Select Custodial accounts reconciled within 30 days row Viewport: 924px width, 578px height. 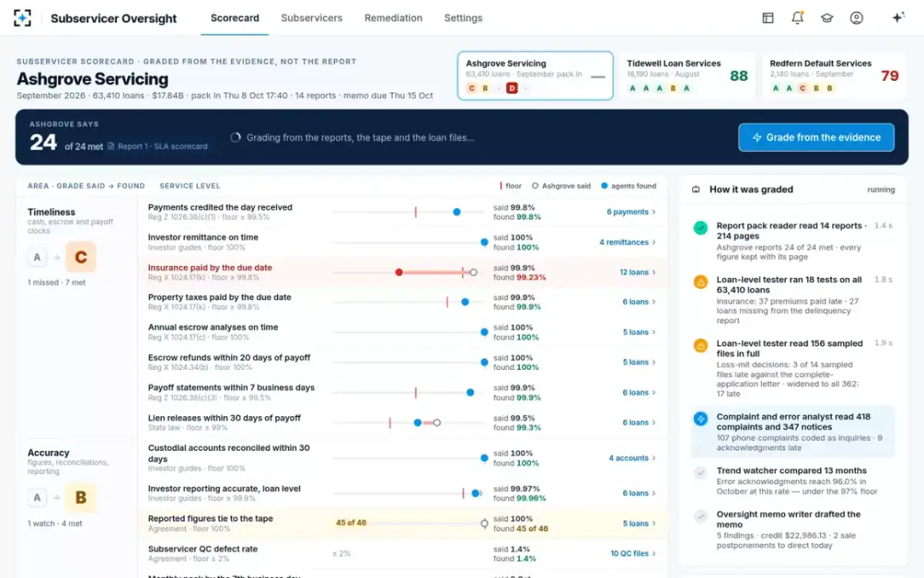click(x=403, y=458)
